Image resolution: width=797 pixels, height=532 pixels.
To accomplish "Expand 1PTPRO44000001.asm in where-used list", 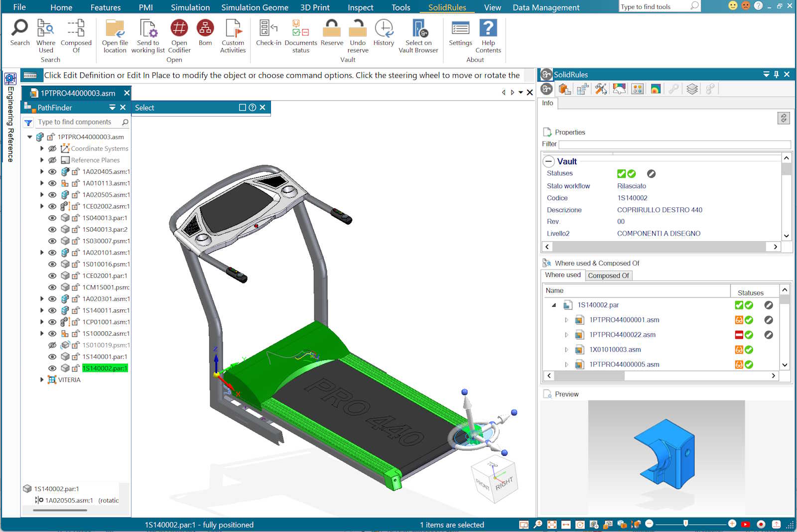I will [566, 320].
